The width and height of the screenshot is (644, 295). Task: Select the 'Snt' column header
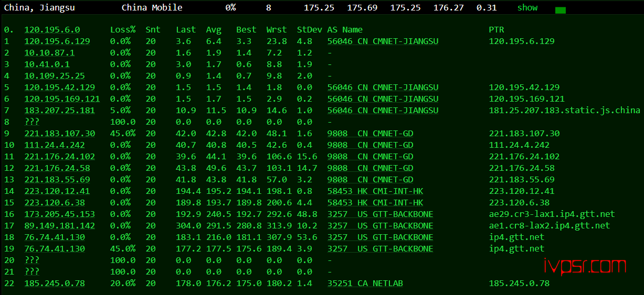pos(153,30)
